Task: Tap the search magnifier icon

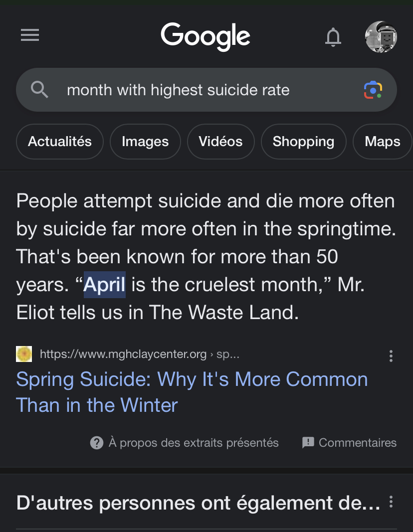Action: (39, 90)
